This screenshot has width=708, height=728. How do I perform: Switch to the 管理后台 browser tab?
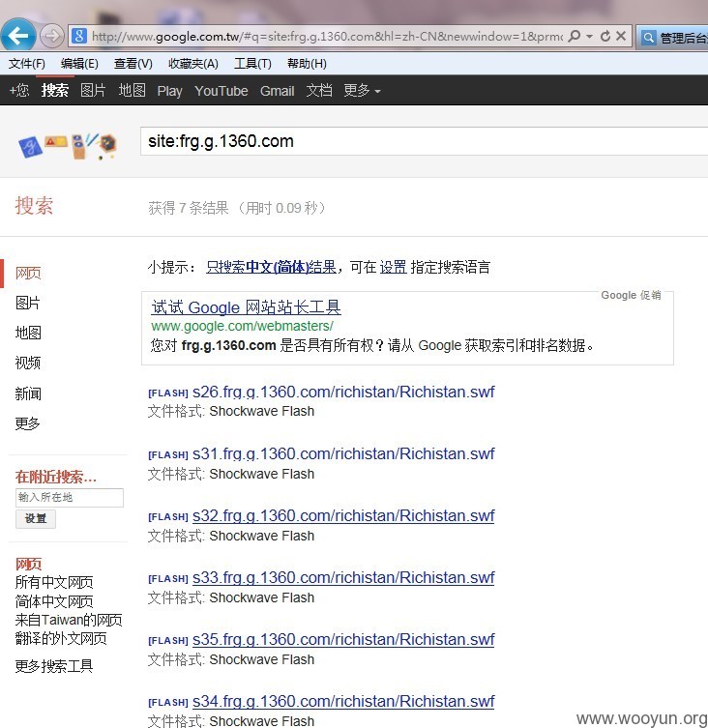point(672,37)
